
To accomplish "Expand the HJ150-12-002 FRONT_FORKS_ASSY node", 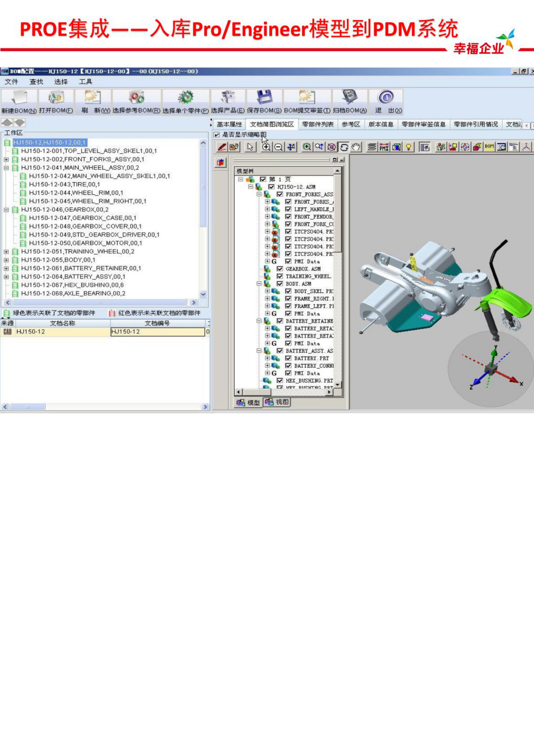I will [x=6, y=159].
